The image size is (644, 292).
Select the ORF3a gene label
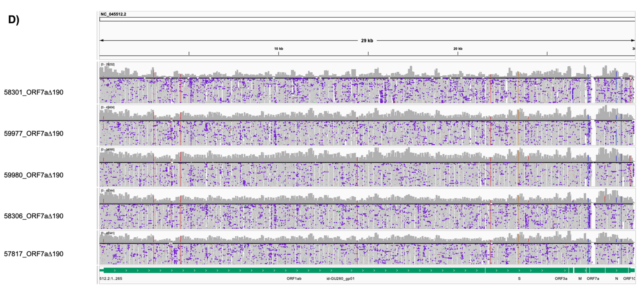(561, 278)
